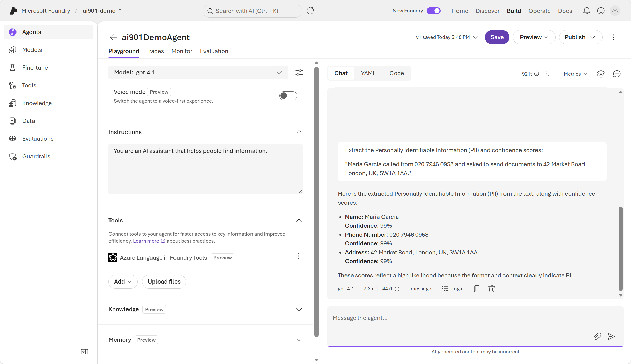Enable Voice mode toggle
631x364 pixels.
[x=288, y=96]
